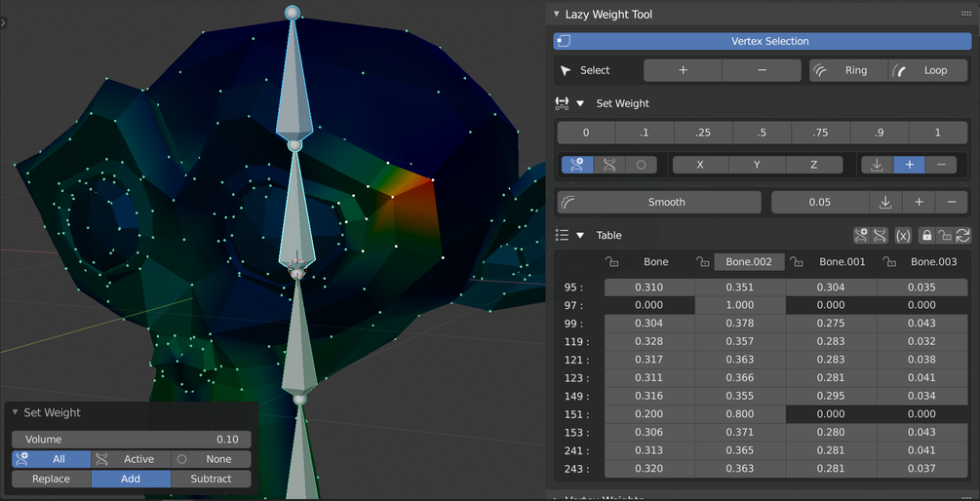Collapse the Lazy Weight Tool panel
This screenshot has width=980, height=501.
point(556,14)
